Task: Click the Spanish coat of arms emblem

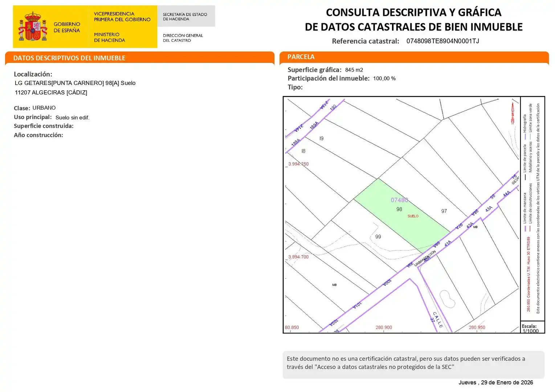Action: (x=33, y=26)
